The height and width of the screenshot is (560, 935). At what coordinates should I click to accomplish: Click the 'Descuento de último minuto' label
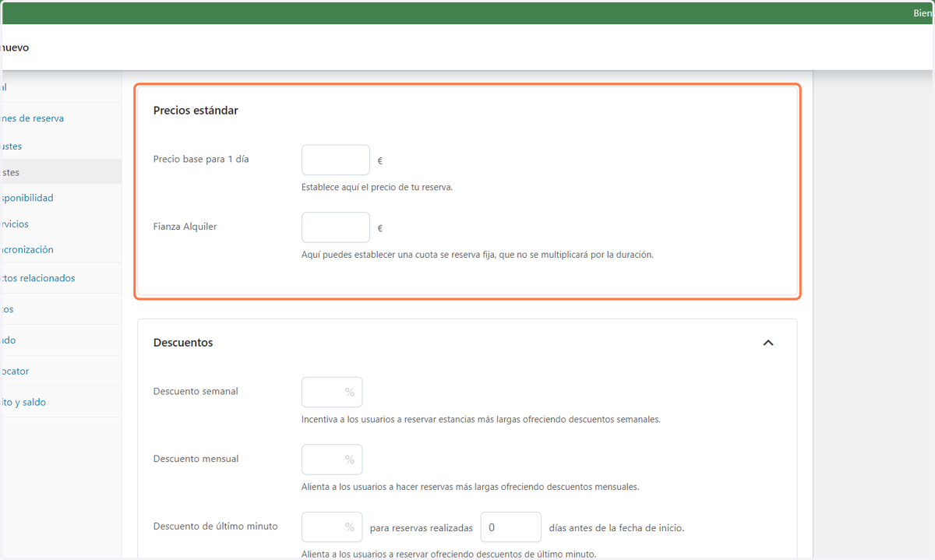click(x=216, y=527)
